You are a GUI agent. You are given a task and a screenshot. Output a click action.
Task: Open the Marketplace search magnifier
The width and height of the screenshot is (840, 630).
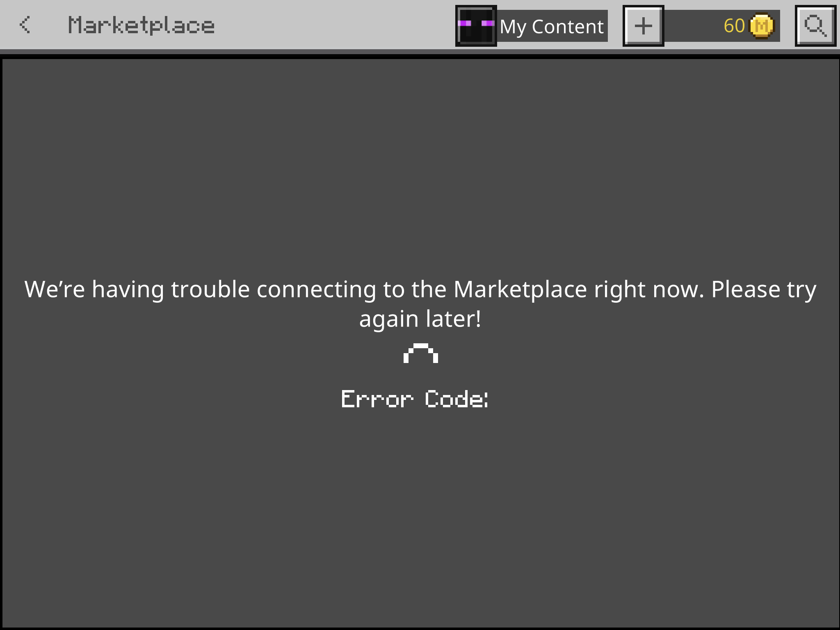tap(815, 26)
